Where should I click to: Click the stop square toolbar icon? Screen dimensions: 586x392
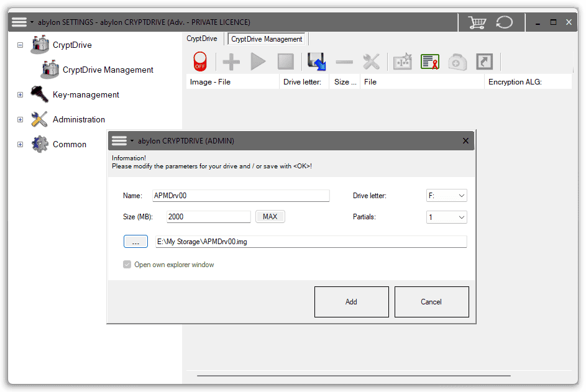click(x=285, y=62)
